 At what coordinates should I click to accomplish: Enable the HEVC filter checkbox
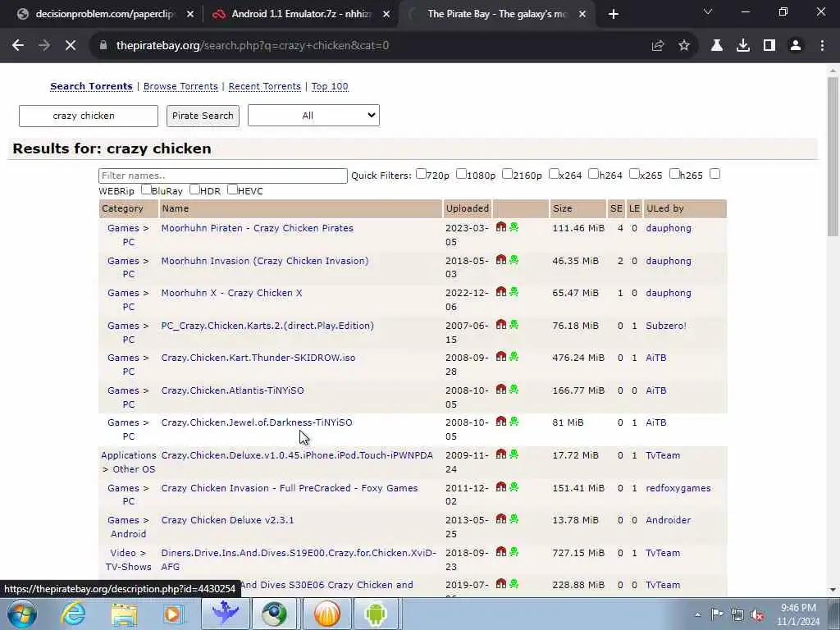pyautogui.click(x=232, y=189)
